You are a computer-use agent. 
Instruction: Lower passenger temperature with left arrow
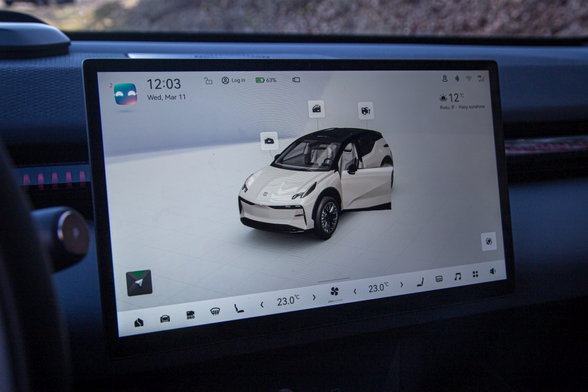355,291
